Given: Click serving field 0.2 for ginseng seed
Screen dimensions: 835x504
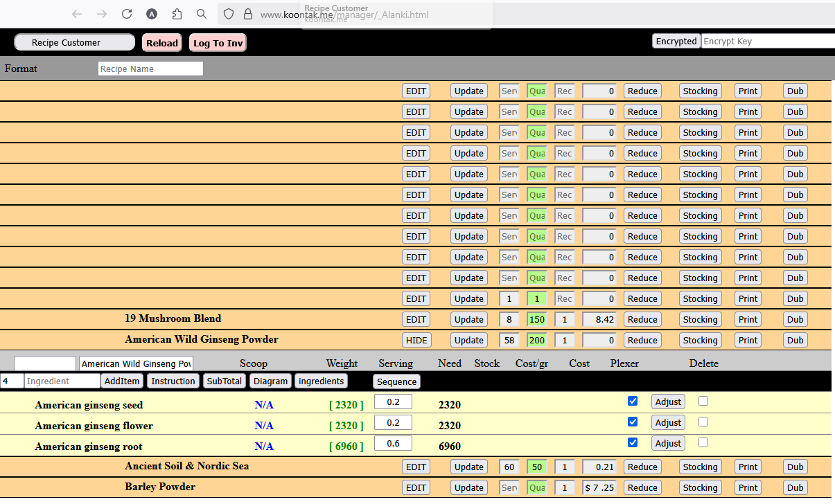Looking at the screenshot, I should [x=393, y=402].
